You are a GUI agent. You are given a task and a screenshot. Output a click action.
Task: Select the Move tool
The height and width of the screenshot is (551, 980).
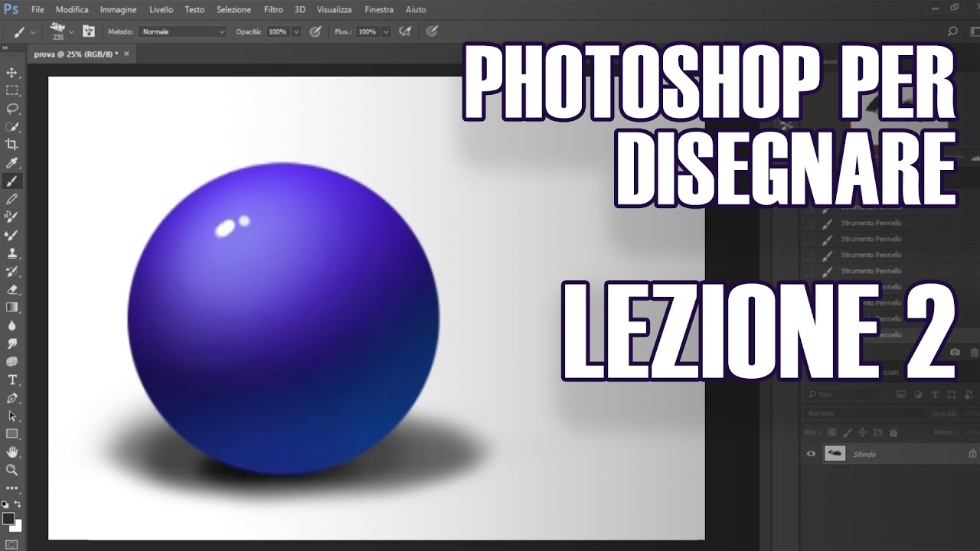(x=12, y=73)
